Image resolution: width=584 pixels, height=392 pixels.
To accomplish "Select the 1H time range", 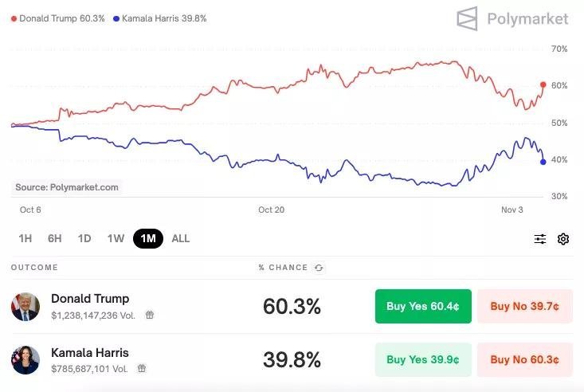I will coord(25,238).
